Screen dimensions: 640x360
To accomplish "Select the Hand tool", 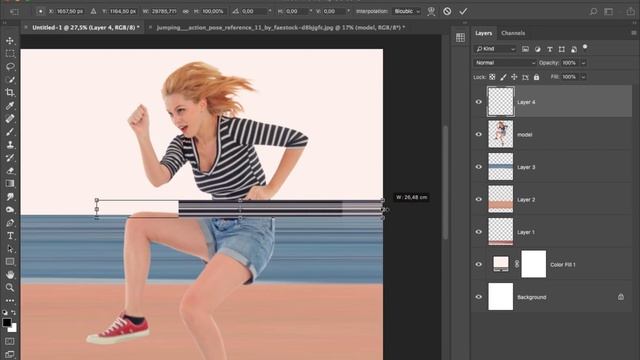I will click(x=10, y=275).
